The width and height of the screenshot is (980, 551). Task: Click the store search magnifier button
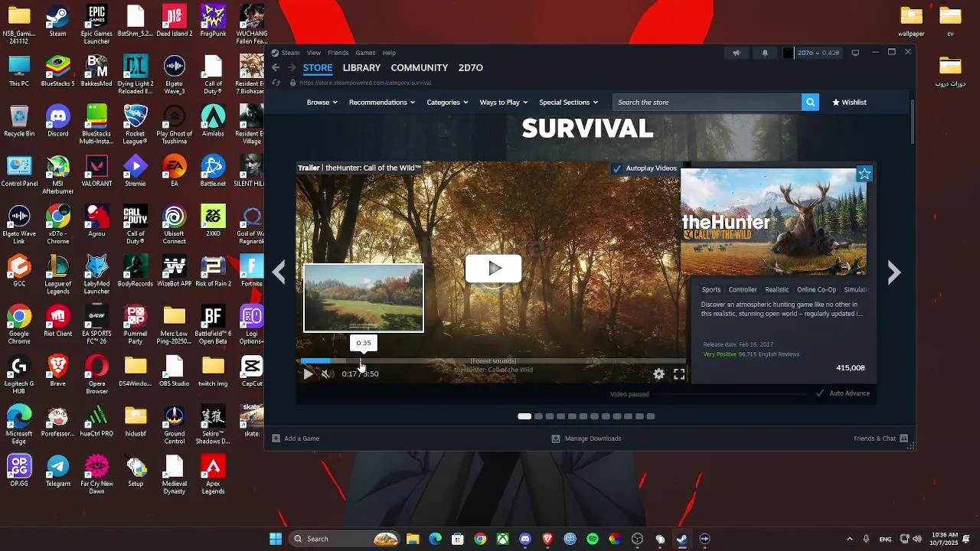(810, 102)
